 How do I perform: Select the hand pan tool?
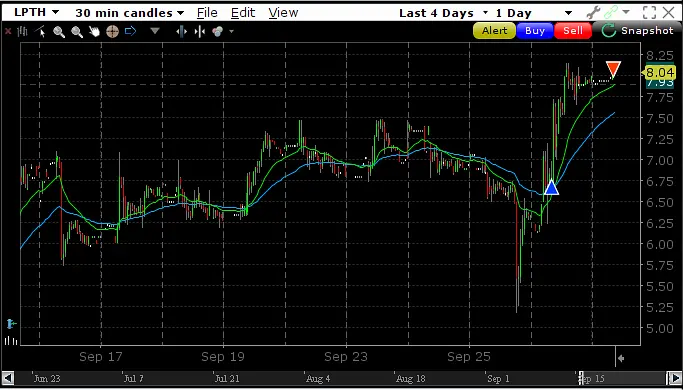[x=94, y=31]
